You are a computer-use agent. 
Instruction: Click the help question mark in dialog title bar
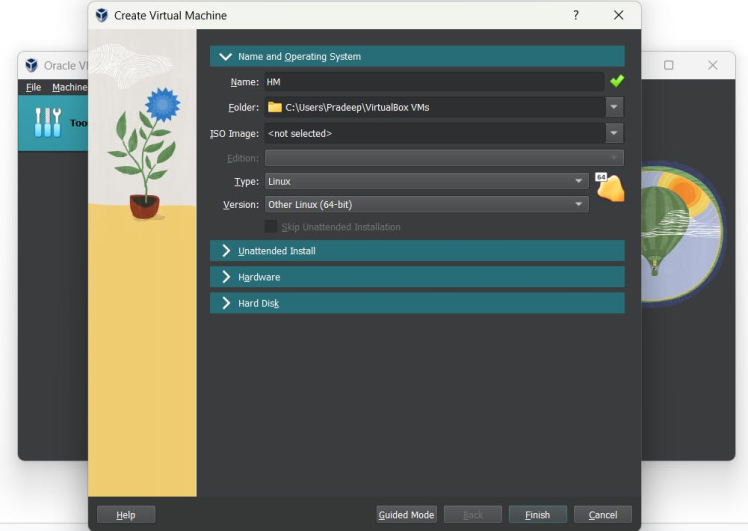pos(576,15)
